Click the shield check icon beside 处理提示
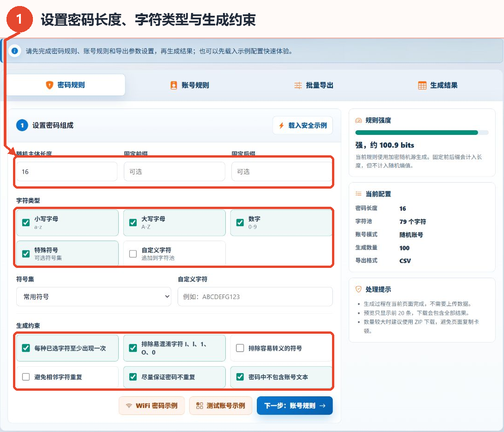504x432 pixels. (358, 289)
